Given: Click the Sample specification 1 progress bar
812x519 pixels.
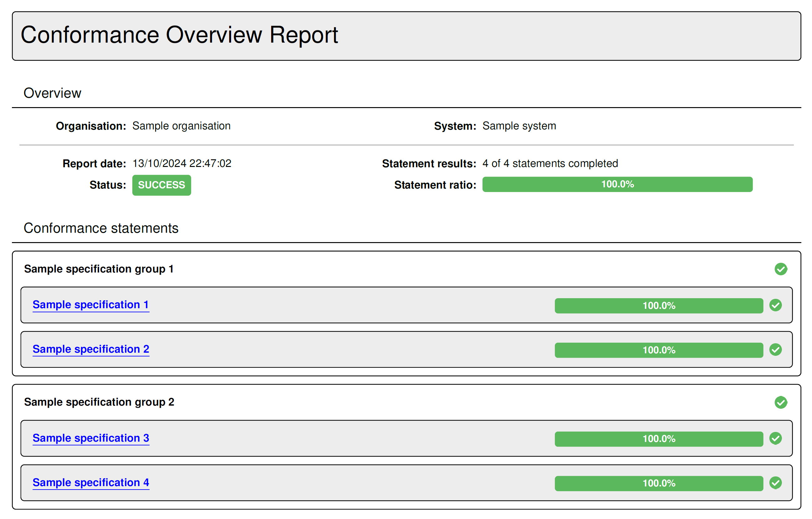Looking at the screenshot, I should pos(659,306).
